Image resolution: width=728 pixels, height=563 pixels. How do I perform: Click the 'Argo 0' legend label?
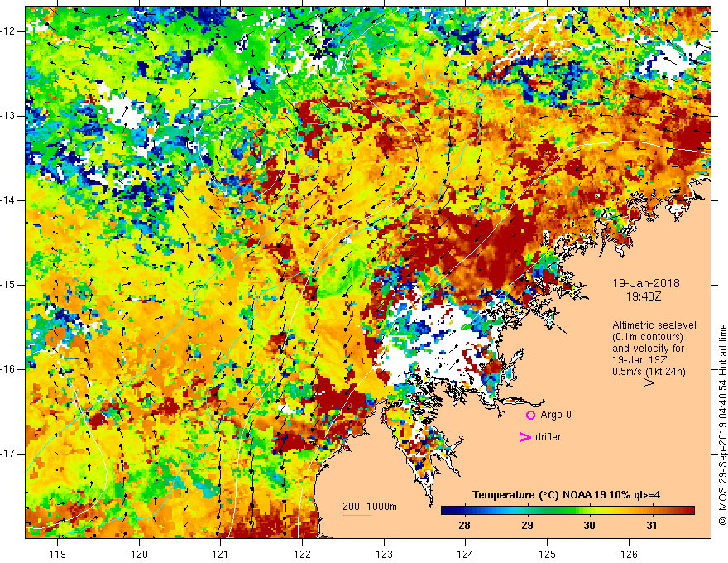pos(556,415)
